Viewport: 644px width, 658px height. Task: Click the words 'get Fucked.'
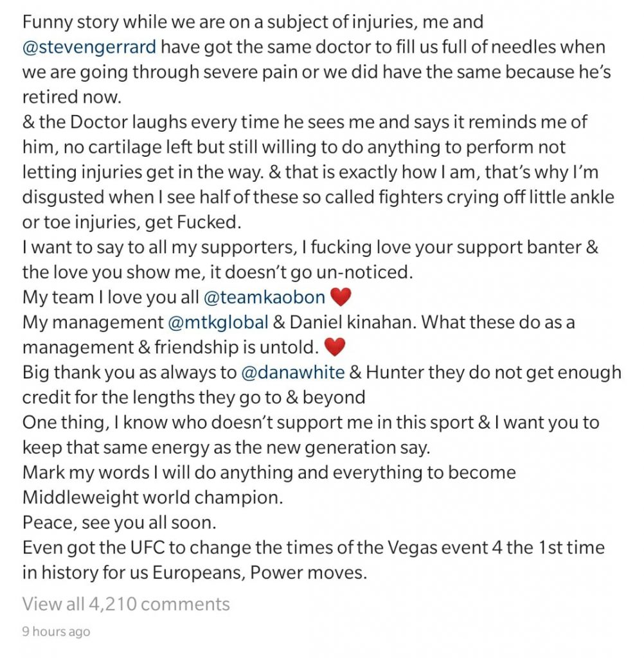click(193, 222)
